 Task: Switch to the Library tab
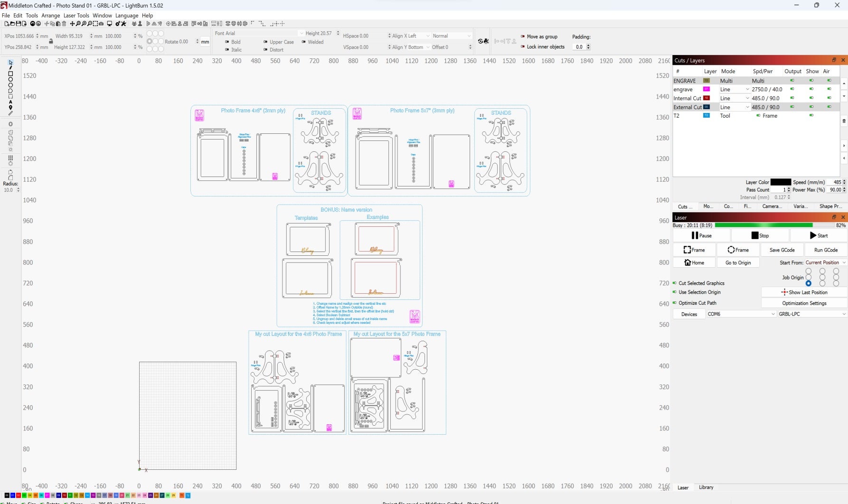(x=706, y=487)
